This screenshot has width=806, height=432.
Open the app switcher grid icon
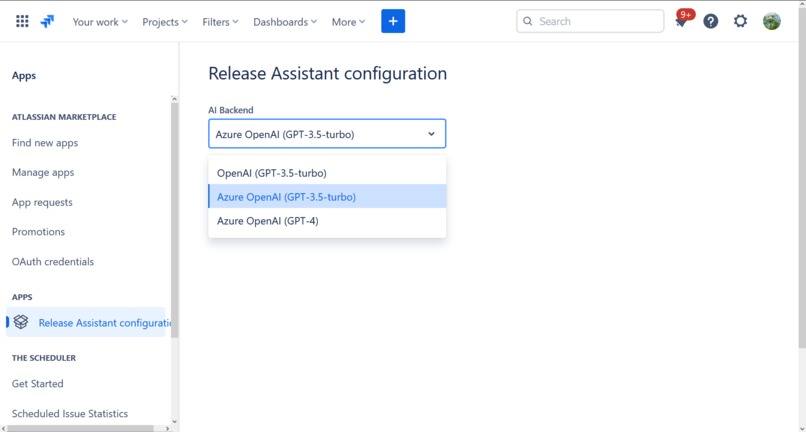point(22,21)
